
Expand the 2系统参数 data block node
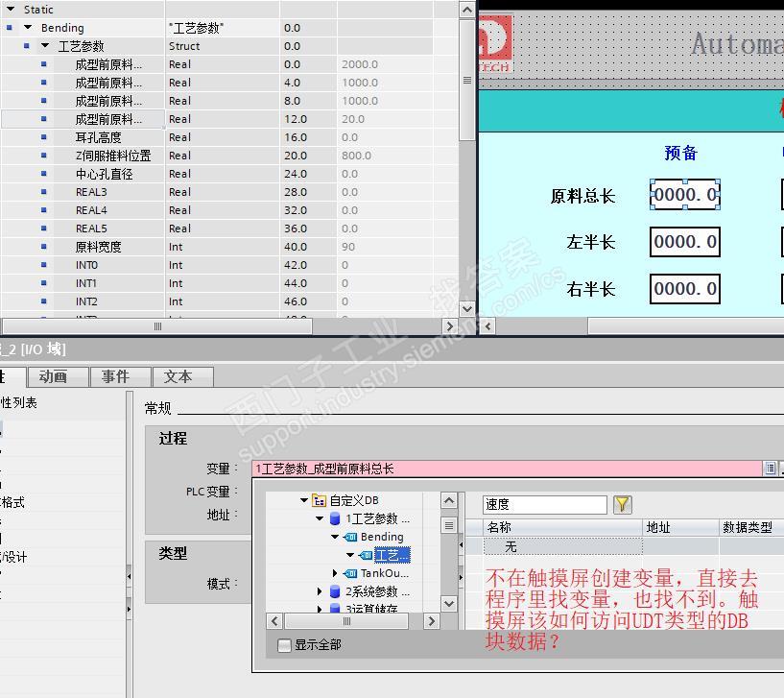point(320,591)
